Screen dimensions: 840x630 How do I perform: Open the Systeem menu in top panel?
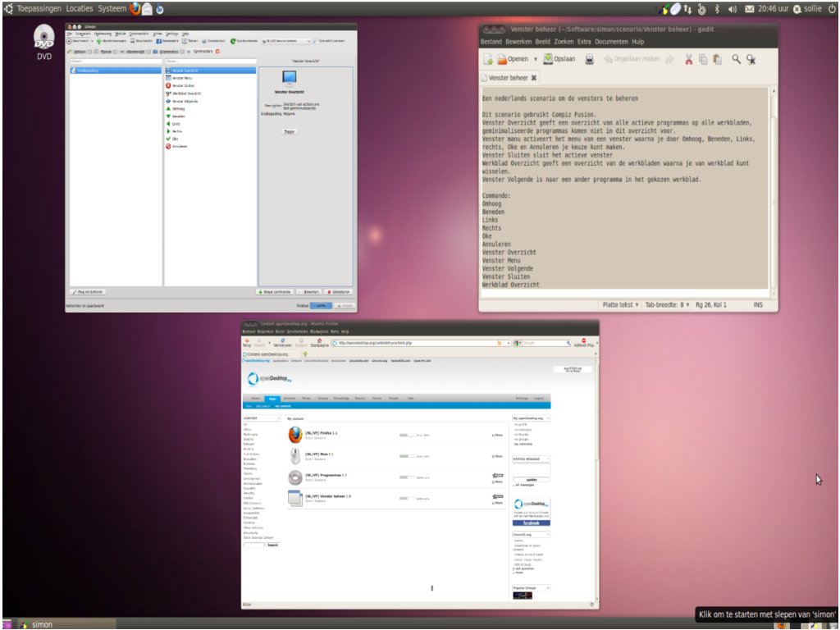112,8
